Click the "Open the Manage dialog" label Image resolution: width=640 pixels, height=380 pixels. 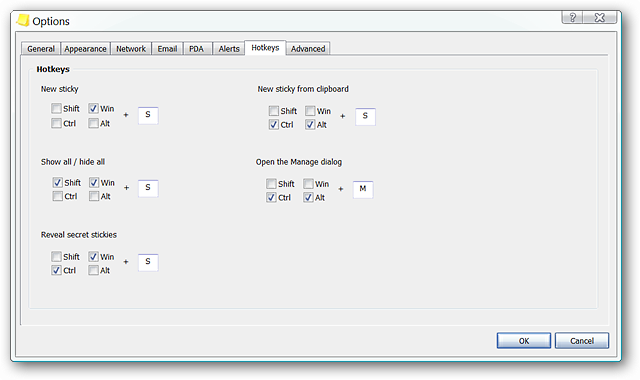[x=299, y=162]
